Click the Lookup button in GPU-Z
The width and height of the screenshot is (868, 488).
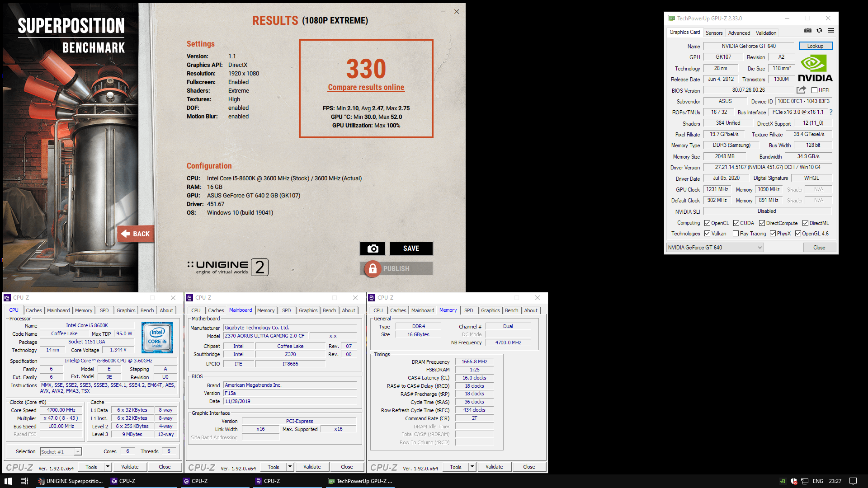click(815, 46)
